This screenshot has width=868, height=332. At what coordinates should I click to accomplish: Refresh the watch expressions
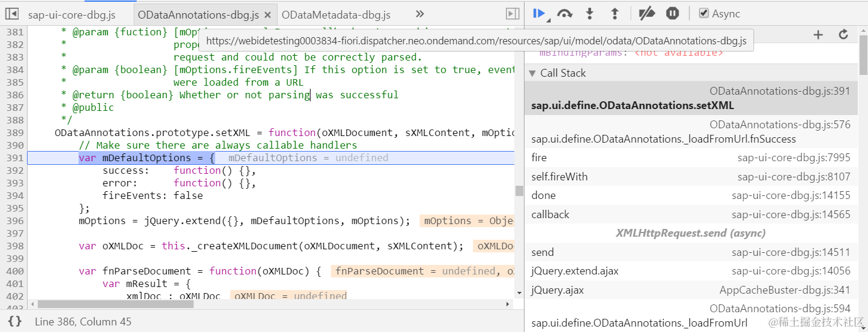[843, 35]
